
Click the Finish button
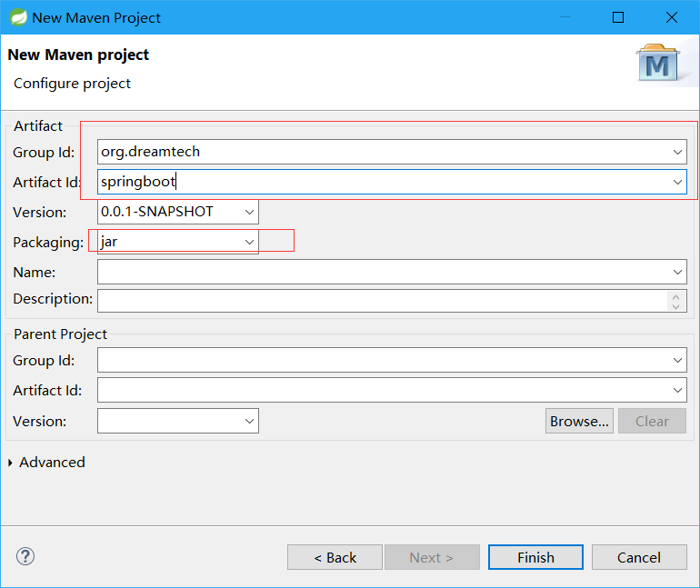[535, 557]
